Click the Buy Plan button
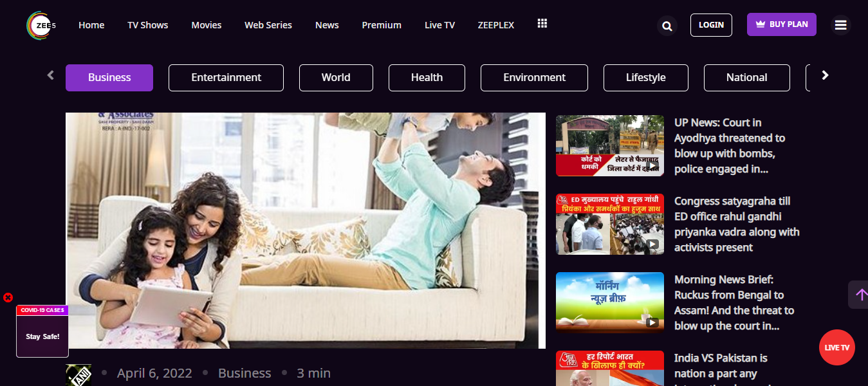Screen dimensions: 868x386 point(781,24)
